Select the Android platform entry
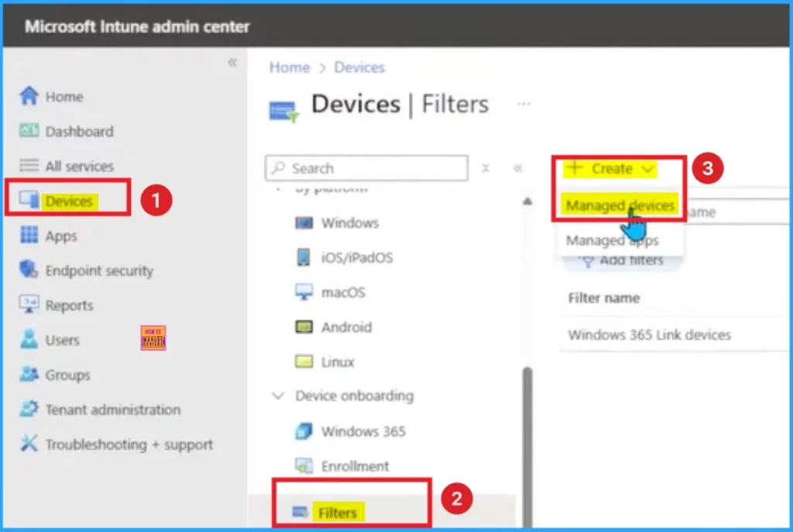The height and width of the screenshot is (532, 793). coord(346,328)
